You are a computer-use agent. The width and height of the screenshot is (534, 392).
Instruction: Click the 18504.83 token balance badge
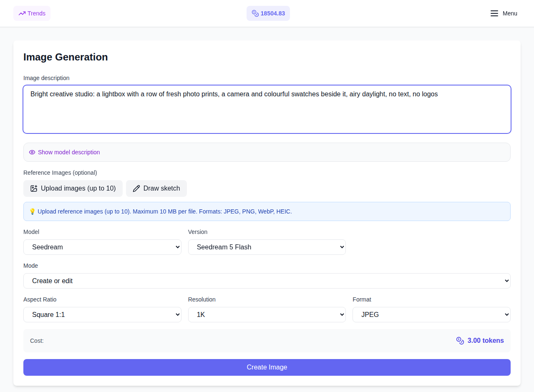pos(268,13)
